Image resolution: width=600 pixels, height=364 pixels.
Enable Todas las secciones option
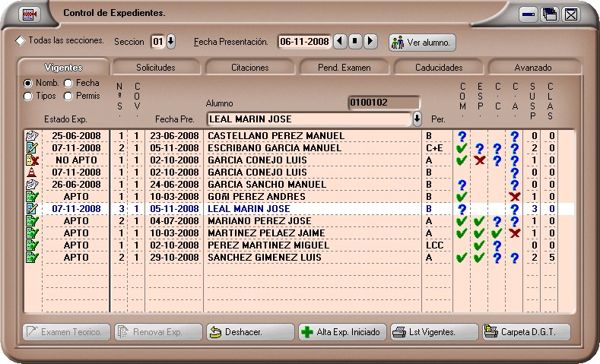pos(21,41)
